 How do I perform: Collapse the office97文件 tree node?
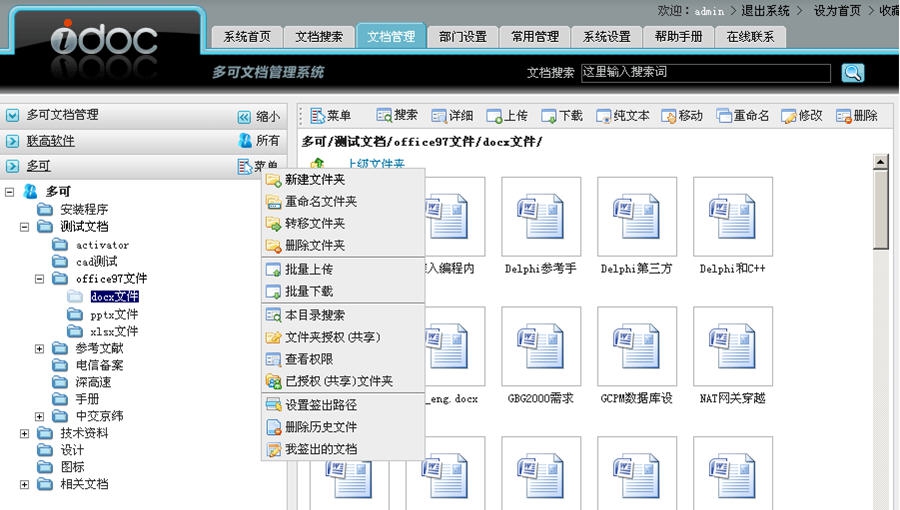39,279
